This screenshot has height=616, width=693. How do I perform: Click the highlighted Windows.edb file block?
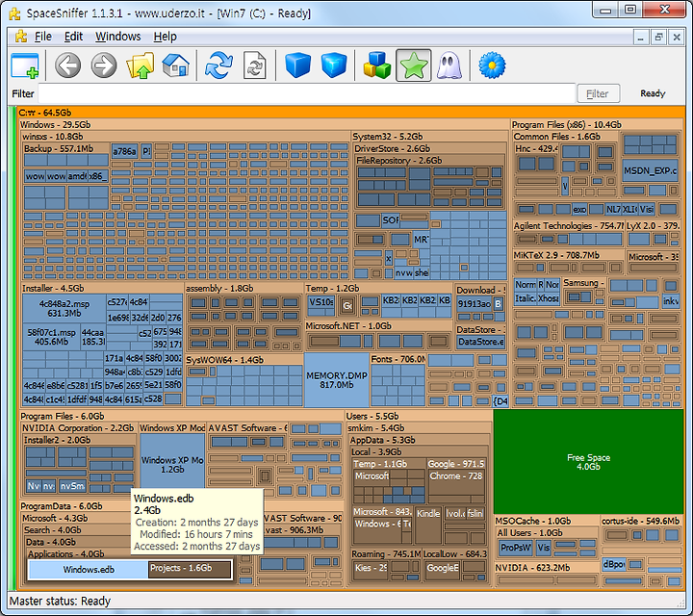[89, 570]
